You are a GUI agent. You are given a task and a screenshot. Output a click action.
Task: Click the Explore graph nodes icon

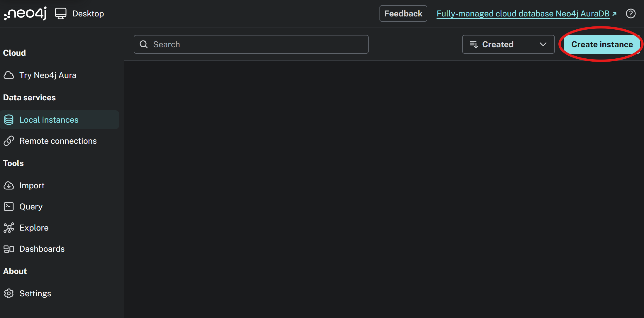9,228
